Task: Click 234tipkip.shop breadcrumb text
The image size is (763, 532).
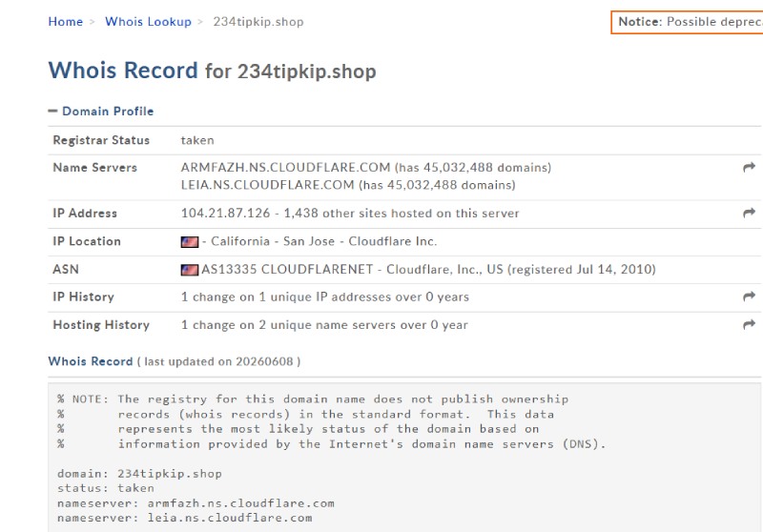Action: coord(258,22)
